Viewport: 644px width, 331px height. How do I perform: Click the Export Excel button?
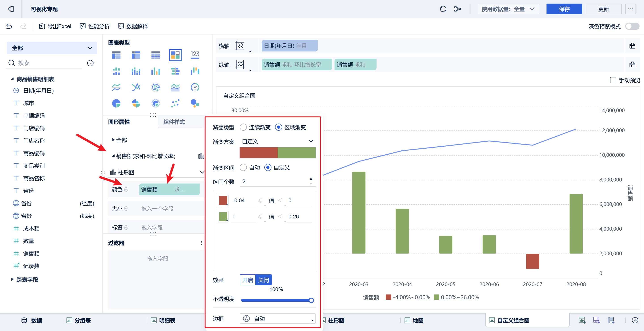(x=55, y=26)
